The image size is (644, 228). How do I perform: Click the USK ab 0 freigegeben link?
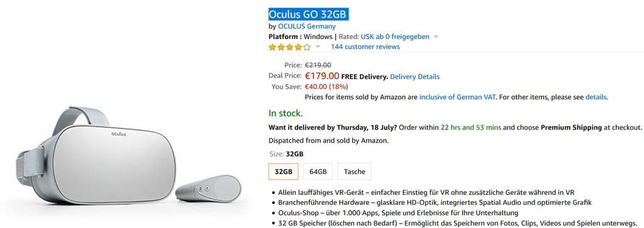click(x=395, y=36)
